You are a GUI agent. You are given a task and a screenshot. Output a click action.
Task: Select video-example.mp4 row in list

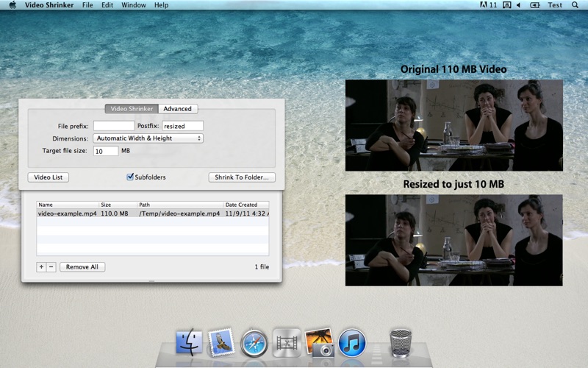click(153, 213)
